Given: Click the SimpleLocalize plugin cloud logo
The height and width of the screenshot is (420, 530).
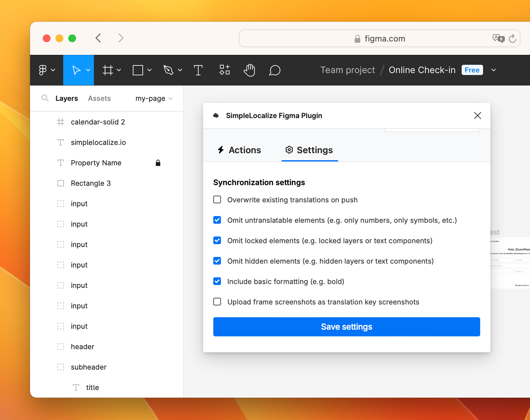Looking at the screenshot, I should pyautogui.click(x=216, y=116).
